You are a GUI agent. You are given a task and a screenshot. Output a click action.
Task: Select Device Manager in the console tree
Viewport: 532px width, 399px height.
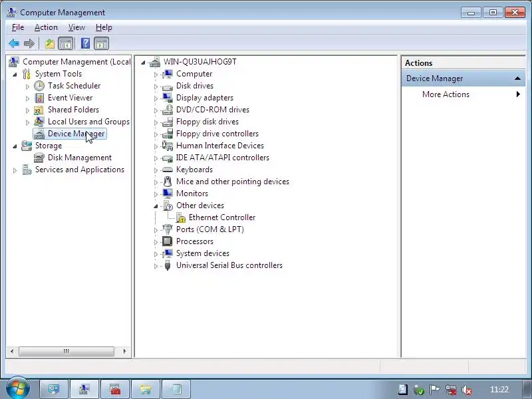pos(76,134)
